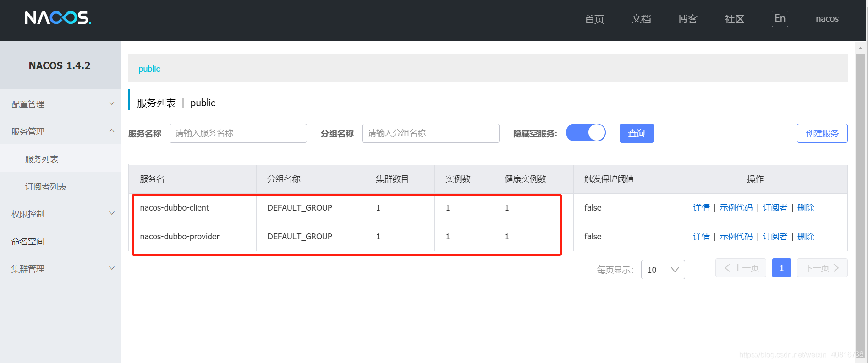
Task: Click the NACOS logo
Action: 58,18
